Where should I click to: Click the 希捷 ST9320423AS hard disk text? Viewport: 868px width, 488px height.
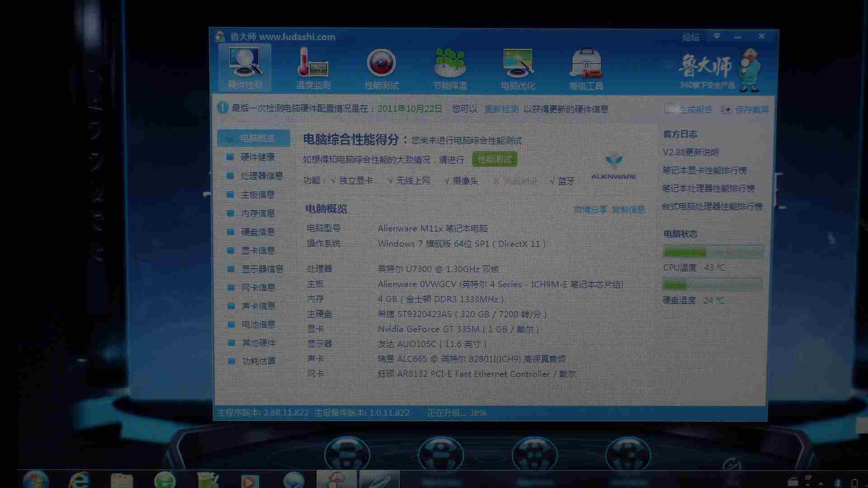(462, 314)
